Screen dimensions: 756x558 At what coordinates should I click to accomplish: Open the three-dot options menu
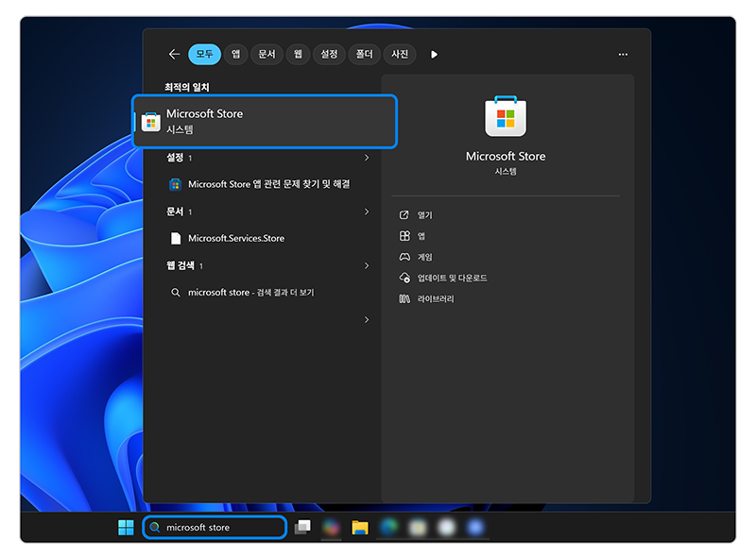623,55
